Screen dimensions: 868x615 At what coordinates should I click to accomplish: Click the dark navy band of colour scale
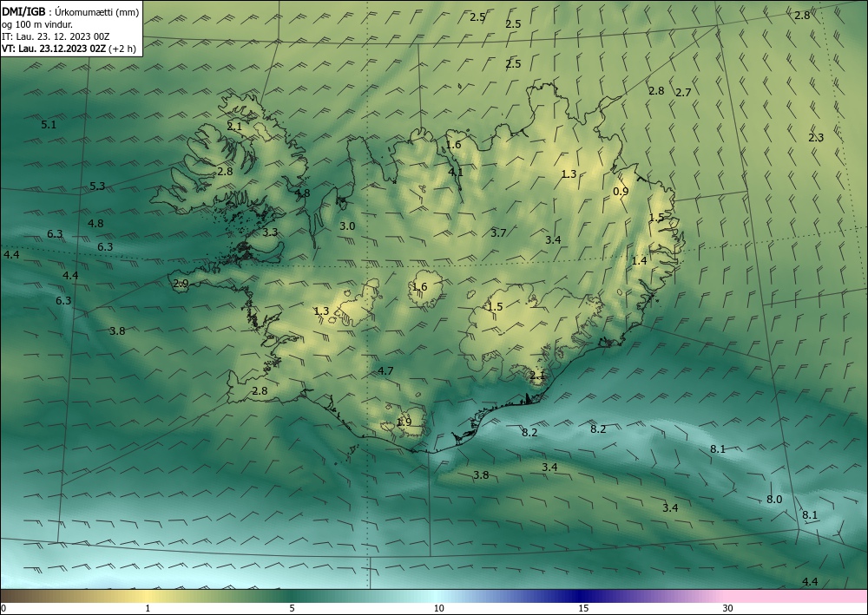coord(582,596)
